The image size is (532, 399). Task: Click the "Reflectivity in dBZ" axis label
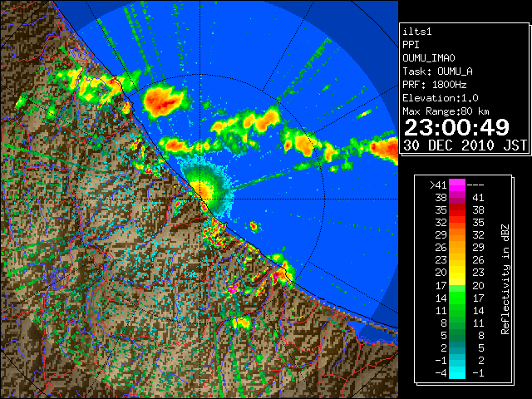click(505, 279)
